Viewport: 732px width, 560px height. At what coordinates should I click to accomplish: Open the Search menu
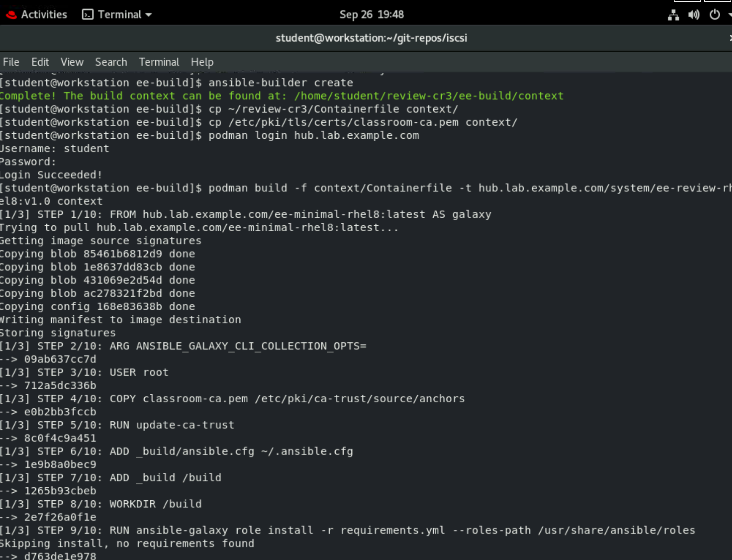coord(111,62)
